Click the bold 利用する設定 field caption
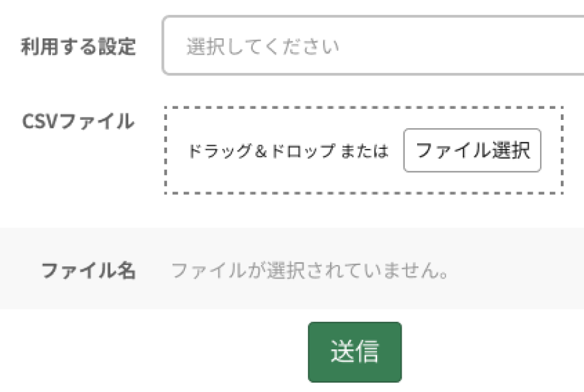Viewport: 584px width, 392px height. 78,47
